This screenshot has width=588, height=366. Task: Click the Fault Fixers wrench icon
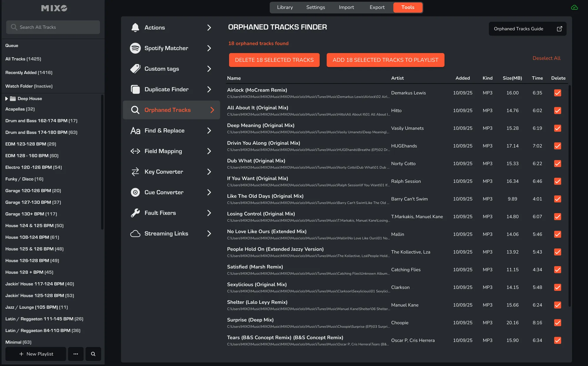pos(135,213)
